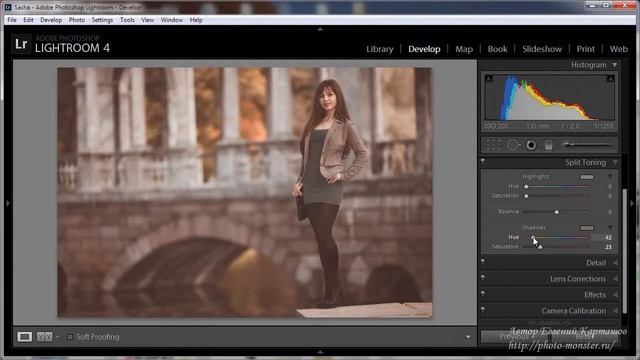Click the Previous button
Screen dimensions: 640x360
click(x=514, y=337)
